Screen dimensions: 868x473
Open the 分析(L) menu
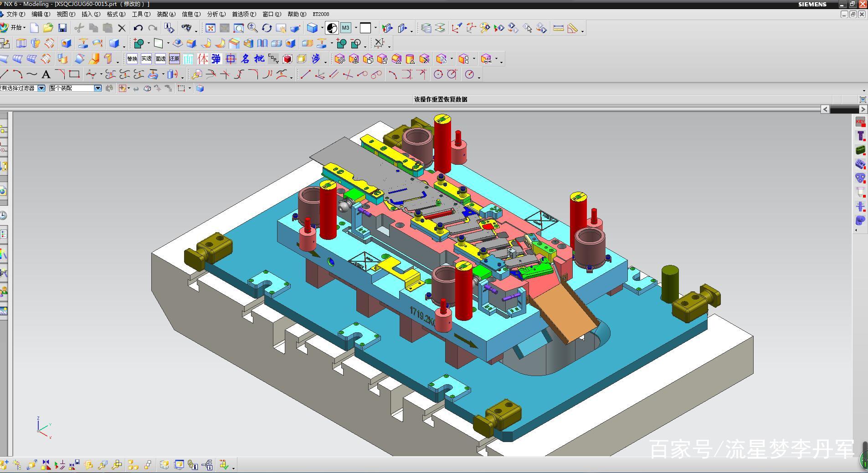coord(216,15)
